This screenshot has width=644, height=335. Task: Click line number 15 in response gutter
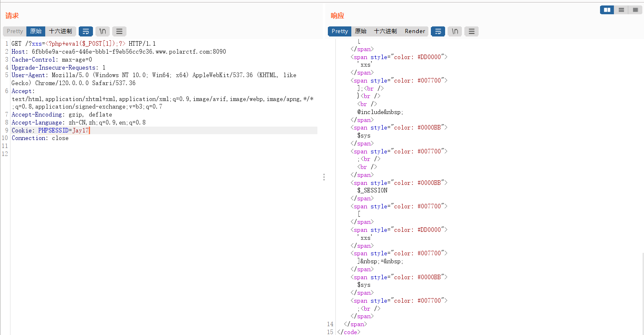[x=330, y=332]
